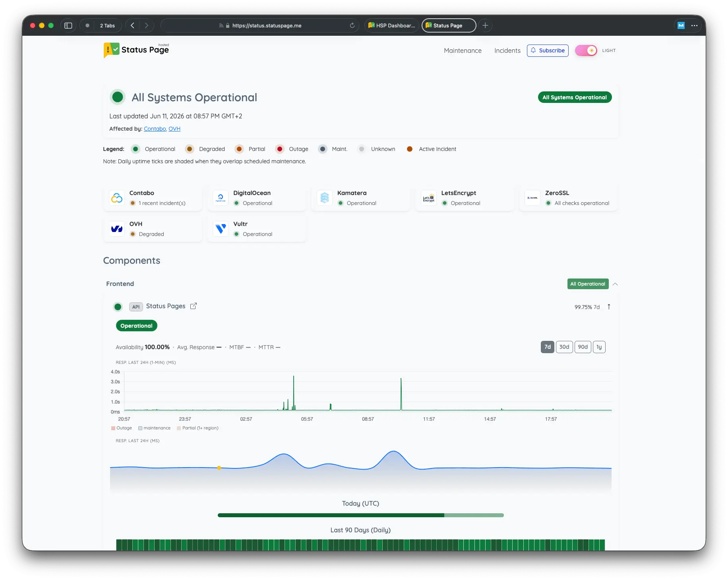Click the padlock icon in address bar

click(228, 25)
